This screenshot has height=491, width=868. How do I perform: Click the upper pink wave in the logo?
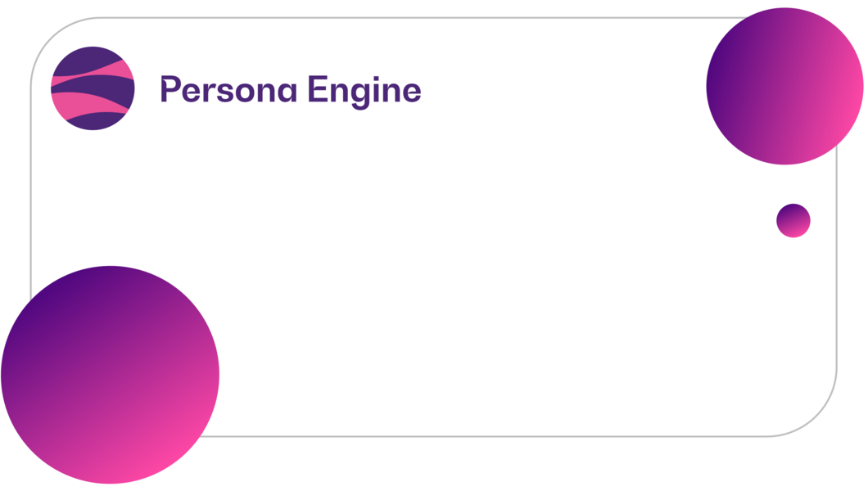119,69
